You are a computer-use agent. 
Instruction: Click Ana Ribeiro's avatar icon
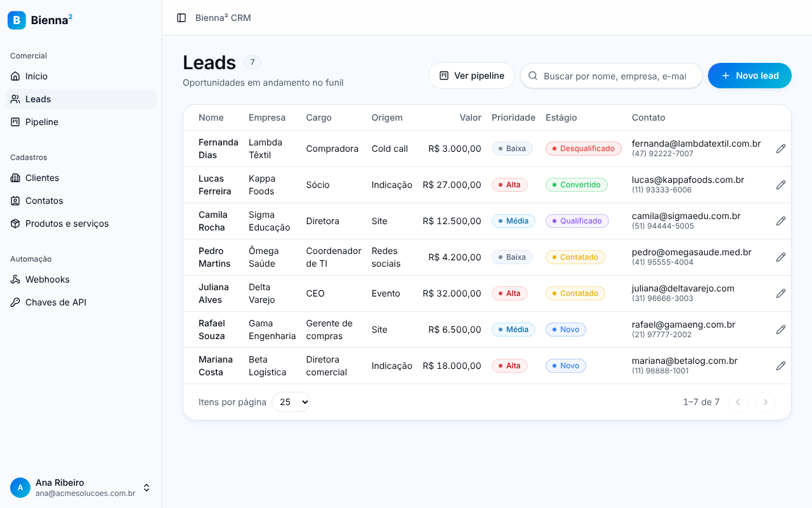[20, 488]
